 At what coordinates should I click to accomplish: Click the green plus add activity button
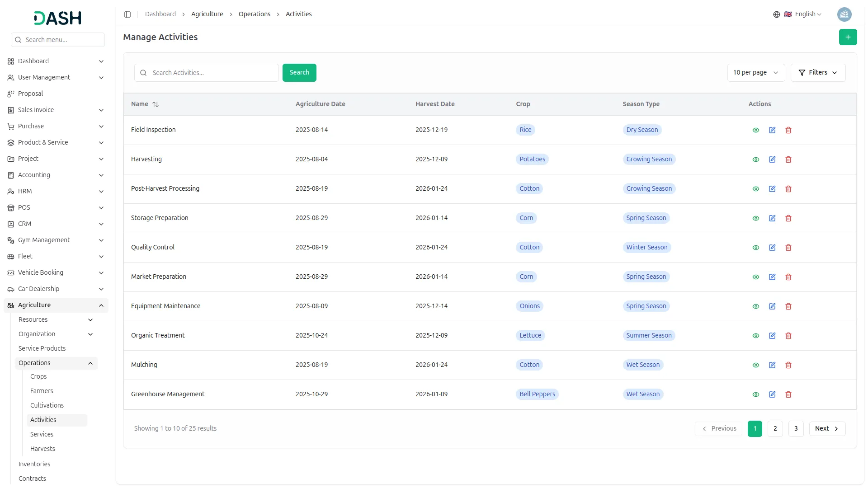coord(848,37)
